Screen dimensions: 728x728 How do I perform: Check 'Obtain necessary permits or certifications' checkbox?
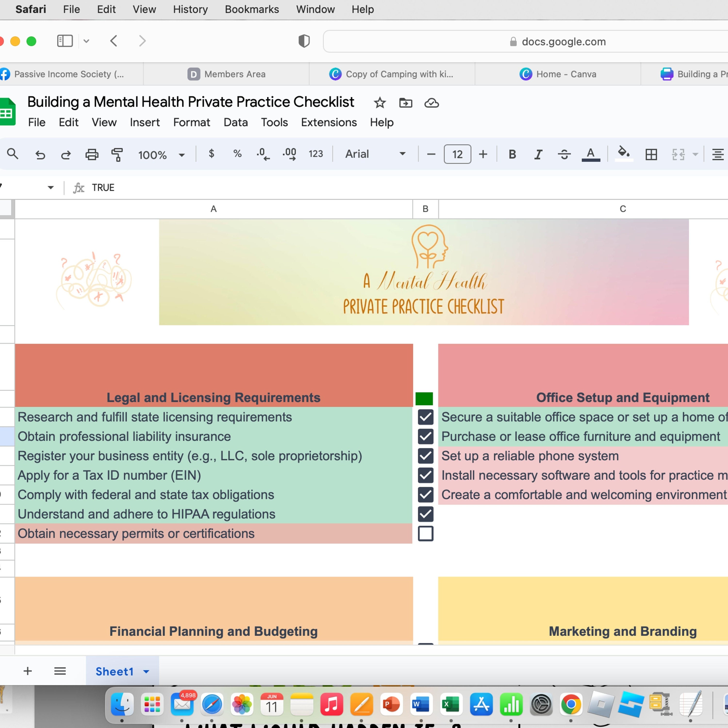(425, 534)
